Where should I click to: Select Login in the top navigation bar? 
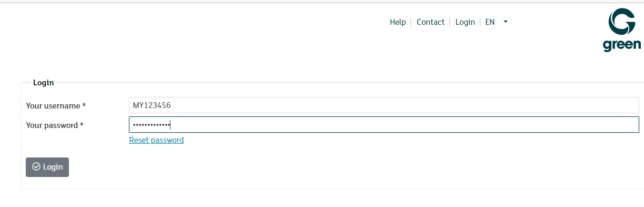point(465,22)
